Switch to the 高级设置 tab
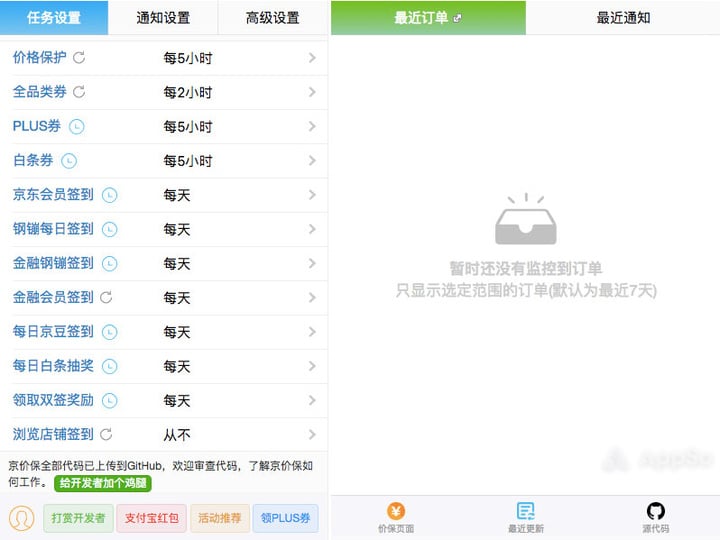 pos(273,17)
